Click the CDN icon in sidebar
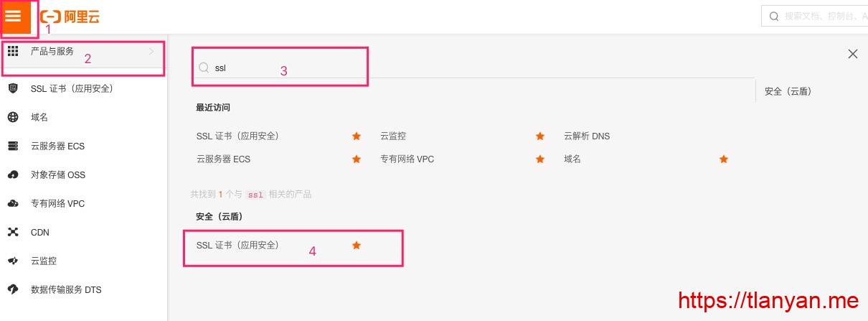 tap(13, 232)
